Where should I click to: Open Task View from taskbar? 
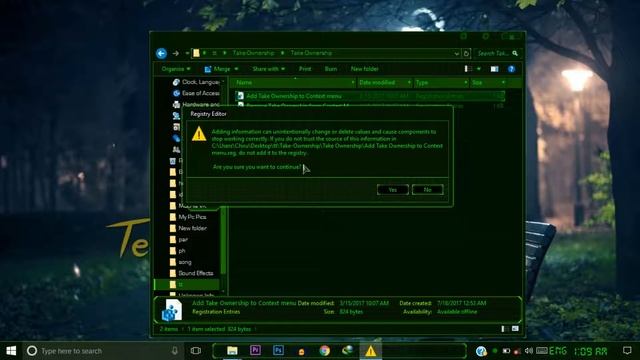coord(196,351)
